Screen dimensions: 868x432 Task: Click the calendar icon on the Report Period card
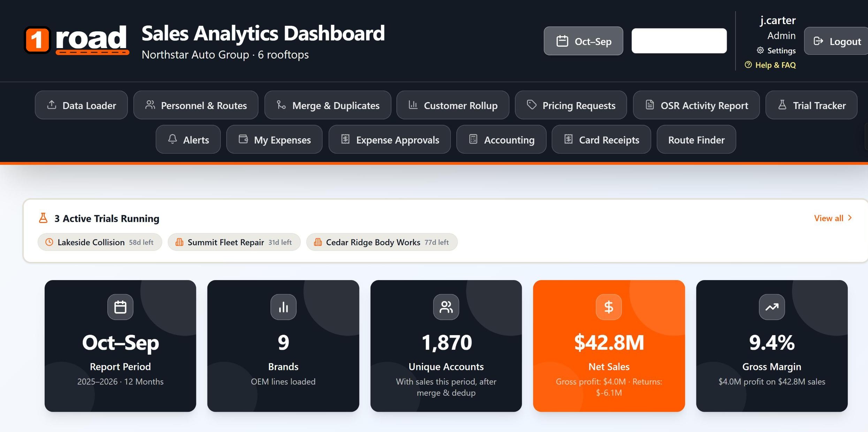coord(120,307)
